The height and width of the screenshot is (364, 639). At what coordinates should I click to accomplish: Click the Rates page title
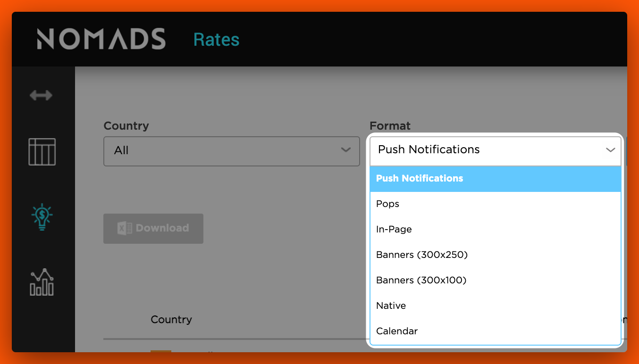coord(217,40)
